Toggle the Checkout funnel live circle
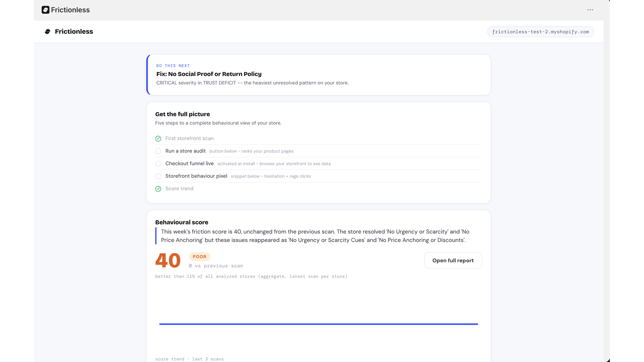644x362 pixels. (158, 164)
